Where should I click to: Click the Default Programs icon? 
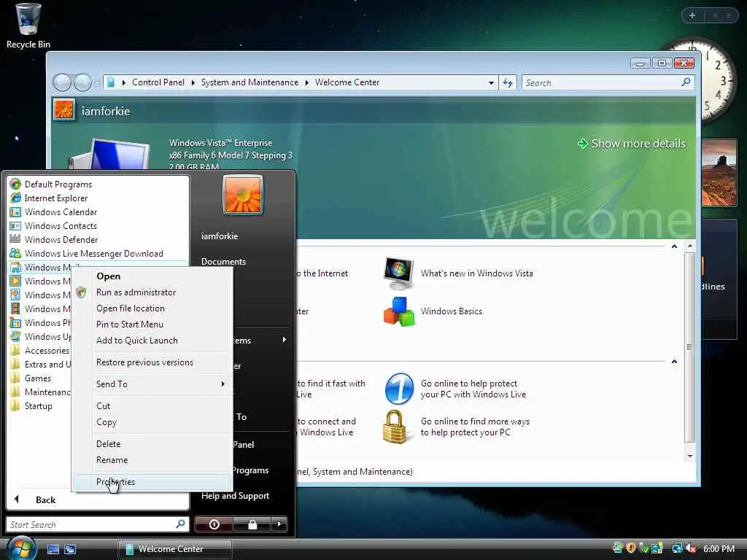15,184
